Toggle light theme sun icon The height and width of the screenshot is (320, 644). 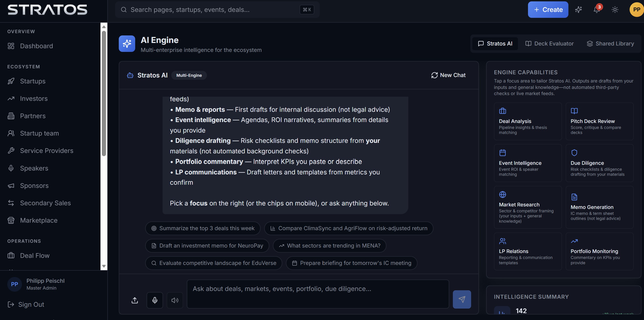[615, 10]
